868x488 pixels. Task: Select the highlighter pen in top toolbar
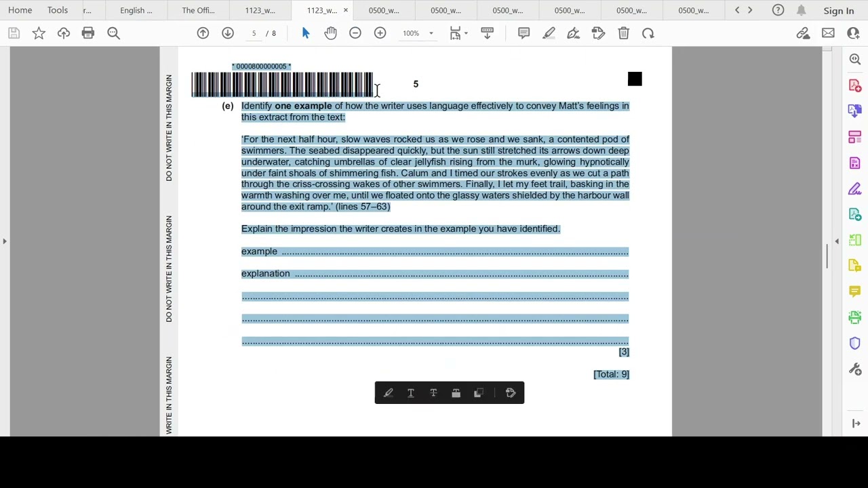click(549, 33)
